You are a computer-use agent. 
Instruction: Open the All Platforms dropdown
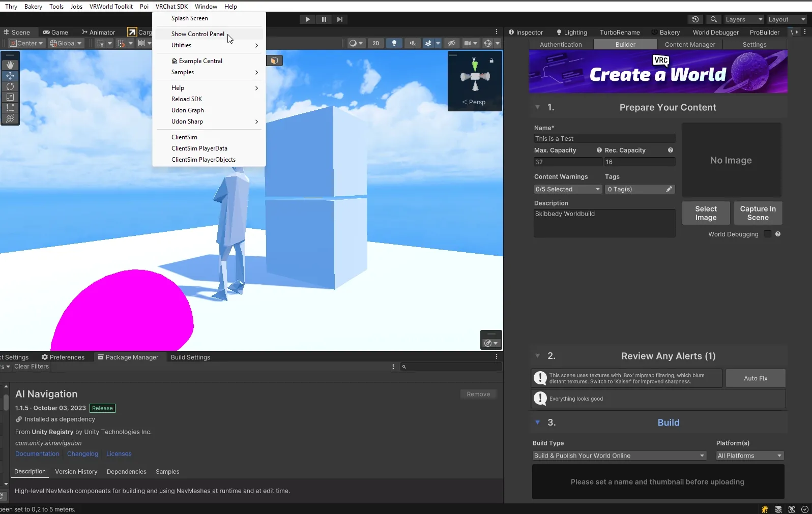point(750,456)
